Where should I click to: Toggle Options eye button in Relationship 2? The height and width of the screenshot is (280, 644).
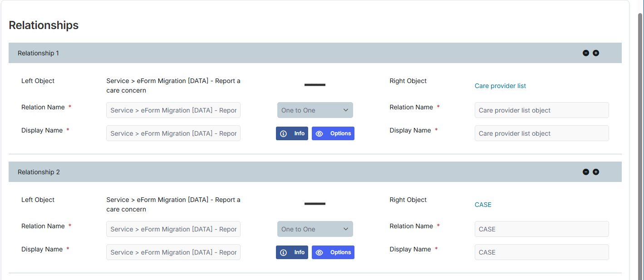[333, 252]
